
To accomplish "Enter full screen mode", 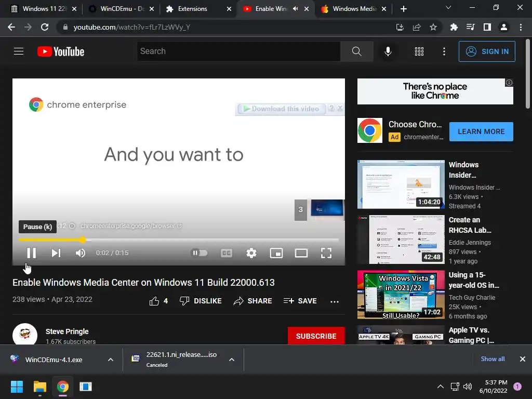I will tap(326, 253).
